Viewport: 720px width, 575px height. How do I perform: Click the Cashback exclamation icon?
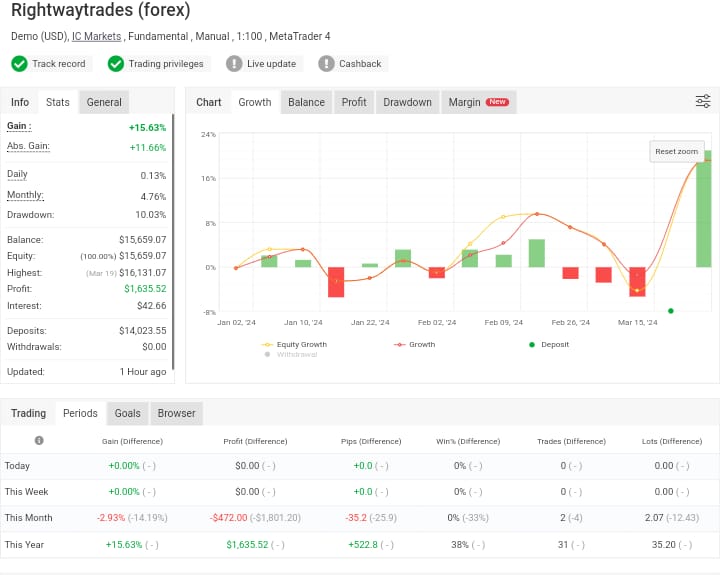click(x=326, y=64)
